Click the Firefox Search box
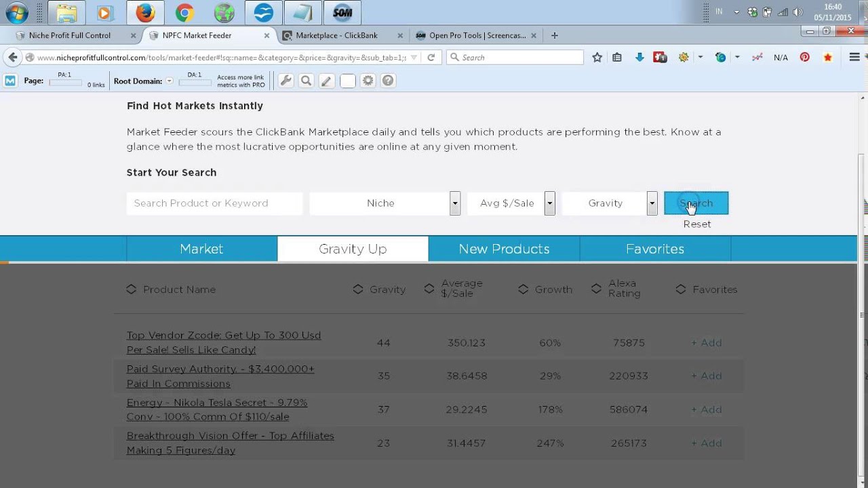868x488 pixels. [x=515, y=58]
